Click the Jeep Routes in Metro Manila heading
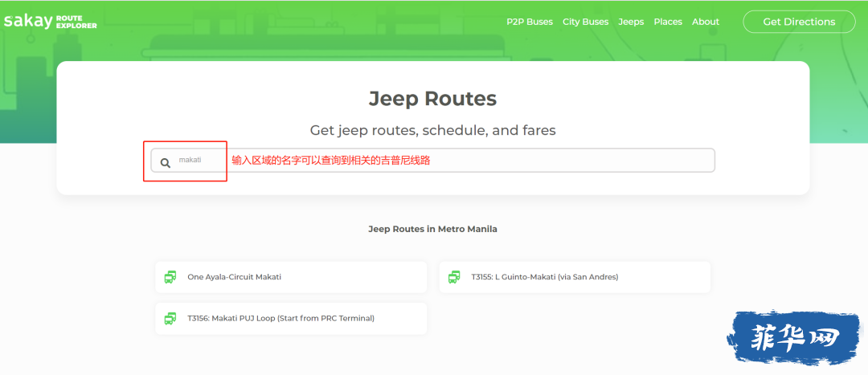868x375 pixels. [433, 229]
